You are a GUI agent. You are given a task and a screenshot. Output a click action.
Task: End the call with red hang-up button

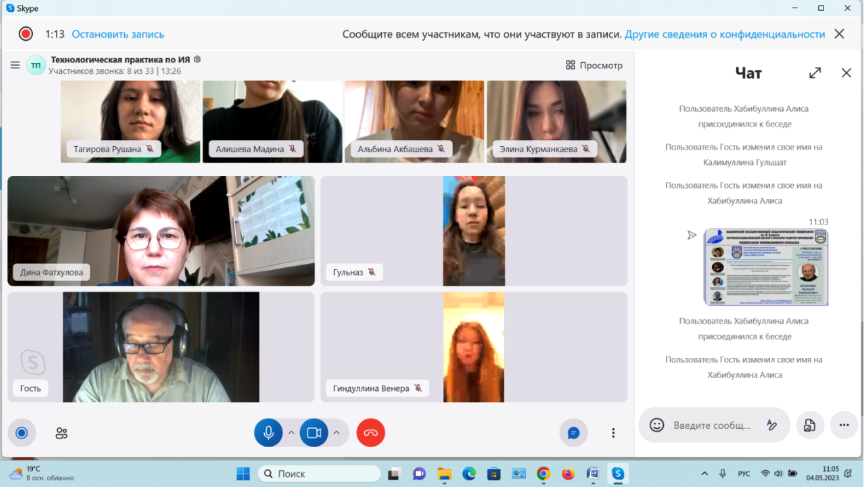[370, 433]
